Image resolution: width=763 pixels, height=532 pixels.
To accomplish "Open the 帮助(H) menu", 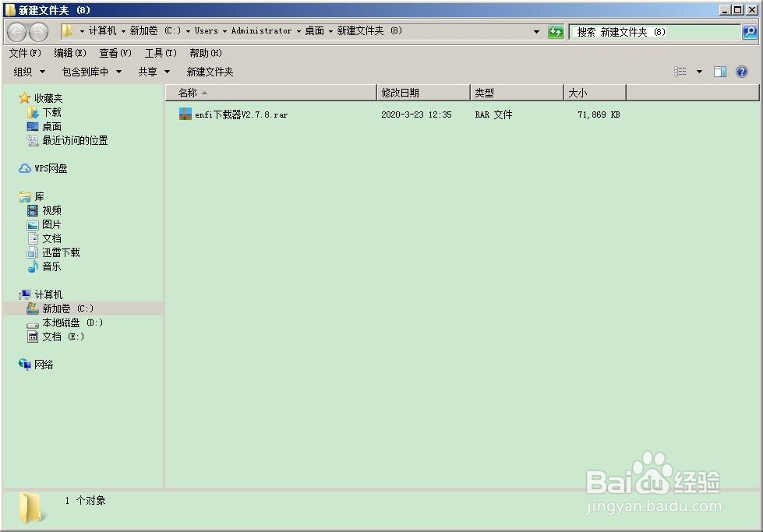I will click(206, 53).
